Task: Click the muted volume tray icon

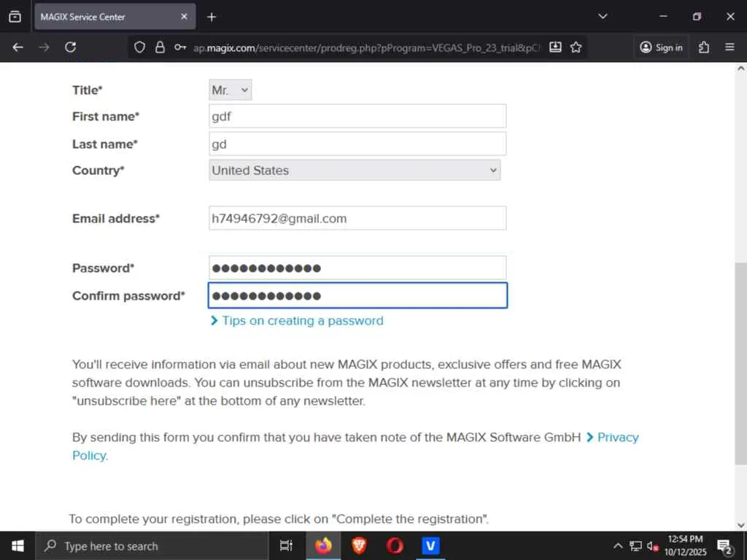Action: click(x=653, y=545)
